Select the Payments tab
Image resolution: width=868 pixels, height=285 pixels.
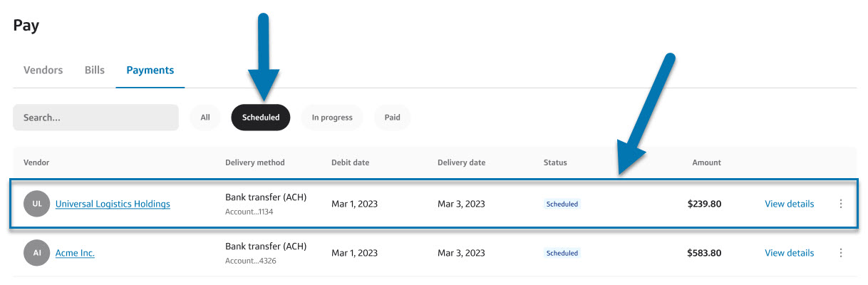[150, 71]
